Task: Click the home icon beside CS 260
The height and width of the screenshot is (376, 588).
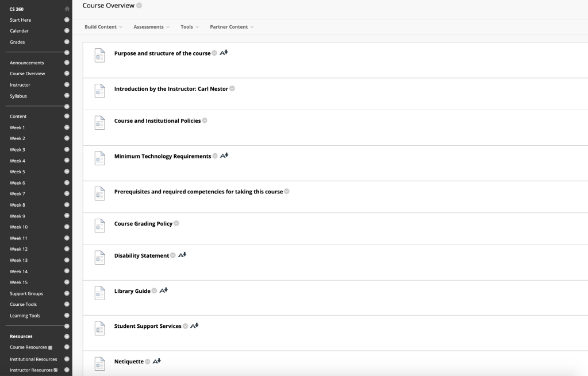Action: click(x=67, y=9)
